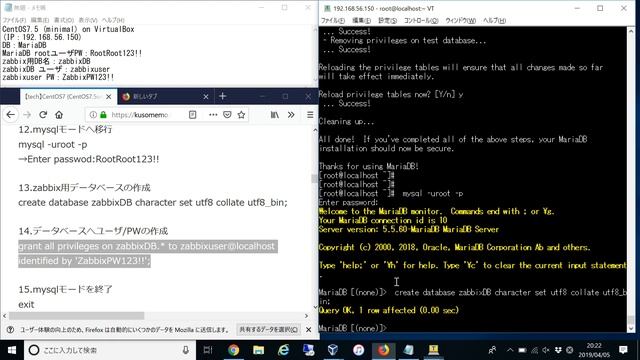Screen dimensions: 640x360
Task: Open Tera Term's 編集 menu
Action: pyautogui.click(x=361, y=20)
